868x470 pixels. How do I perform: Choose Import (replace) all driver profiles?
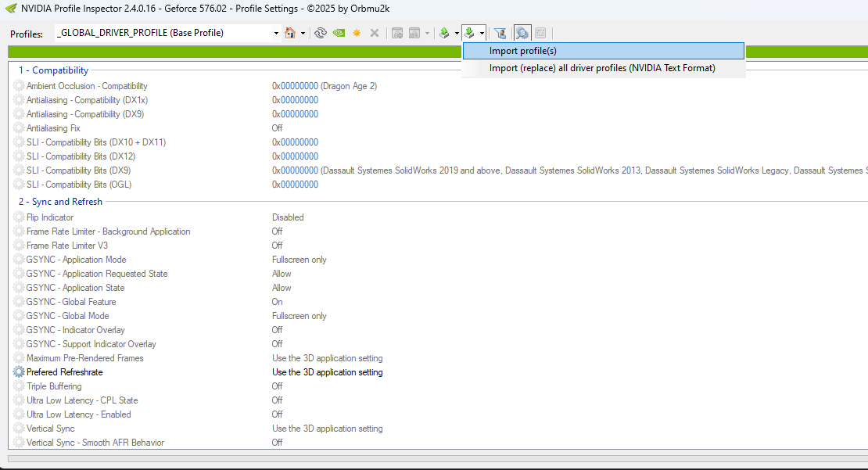(x=602, y=68)
